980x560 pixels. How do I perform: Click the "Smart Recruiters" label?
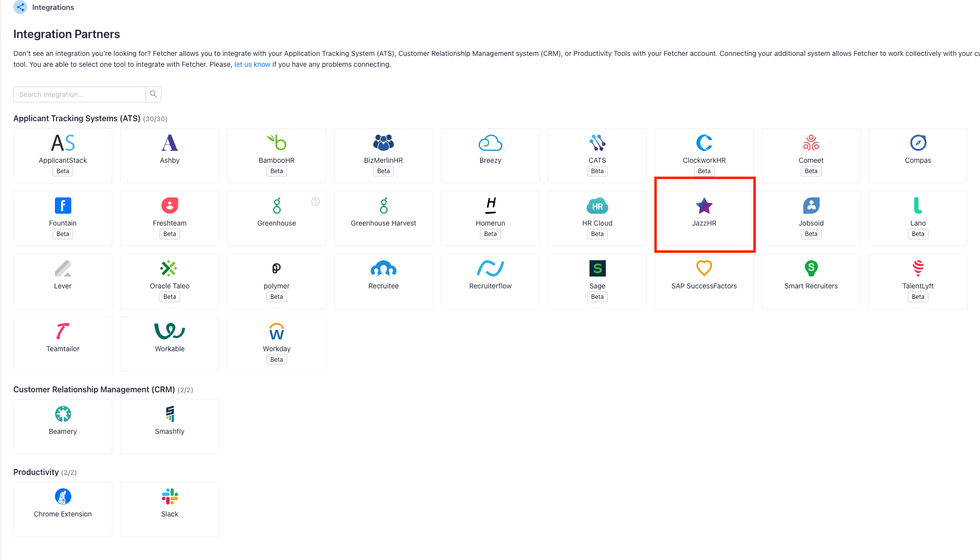(811, 286)
